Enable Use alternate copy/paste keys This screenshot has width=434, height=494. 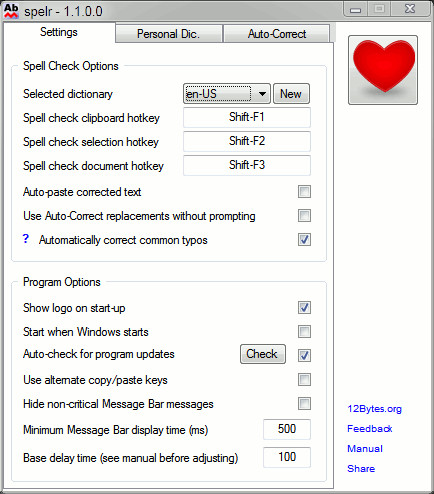click(x=304, y=379)
